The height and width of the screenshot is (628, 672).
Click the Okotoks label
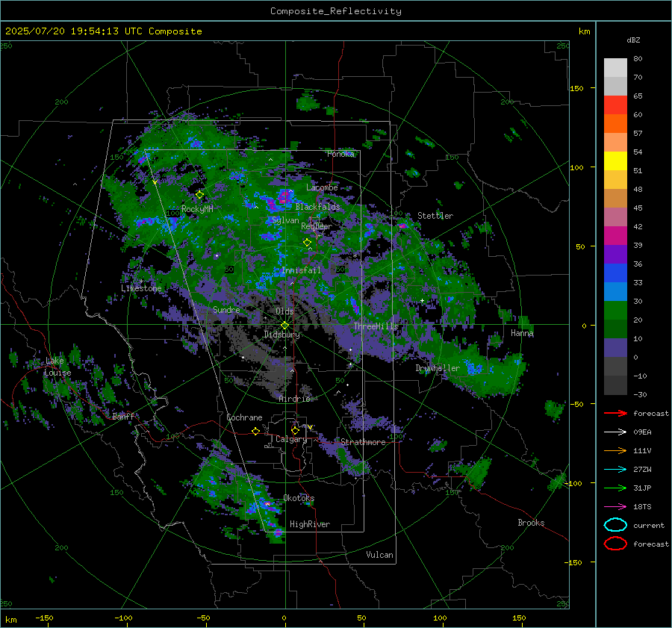click(299, 498)
